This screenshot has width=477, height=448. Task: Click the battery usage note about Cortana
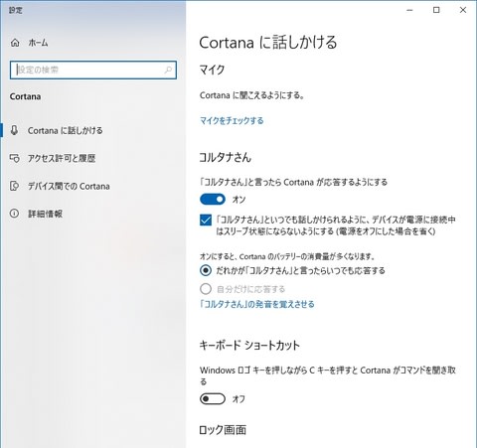[x=287, y=256]
